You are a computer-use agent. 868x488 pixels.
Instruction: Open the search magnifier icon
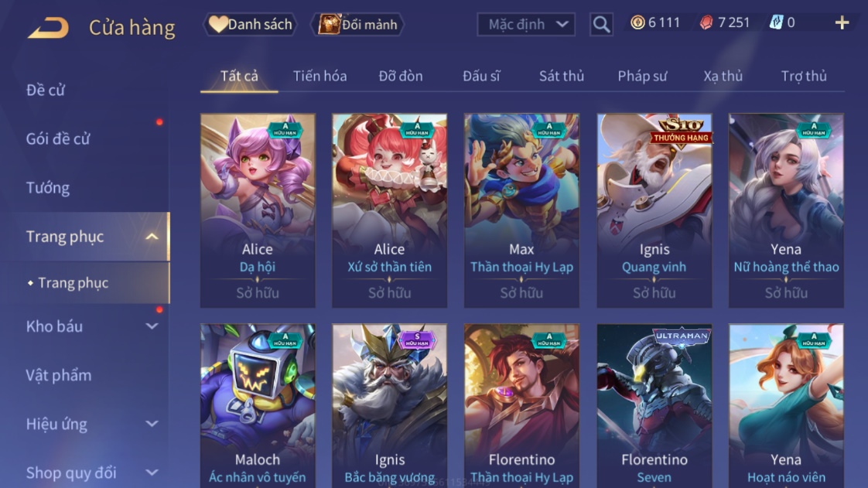coord(601,24)
